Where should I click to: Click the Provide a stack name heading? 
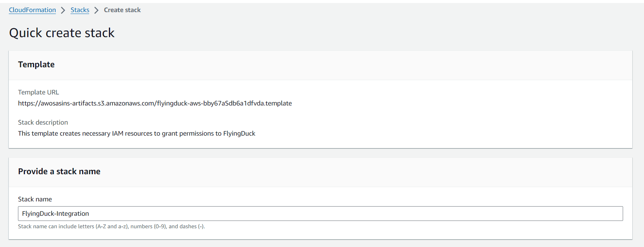59,171
